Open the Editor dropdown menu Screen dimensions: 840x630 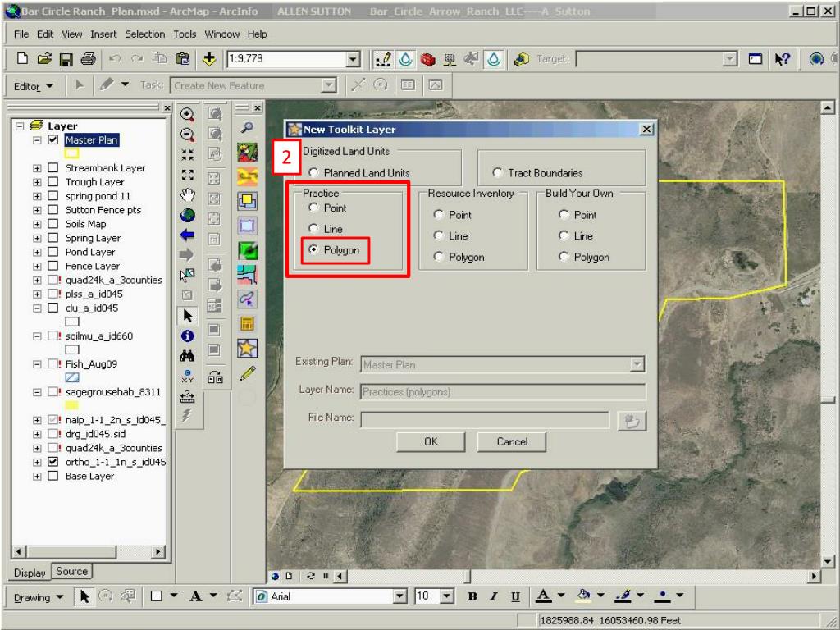pyautogui.click(x=33, y=85)
